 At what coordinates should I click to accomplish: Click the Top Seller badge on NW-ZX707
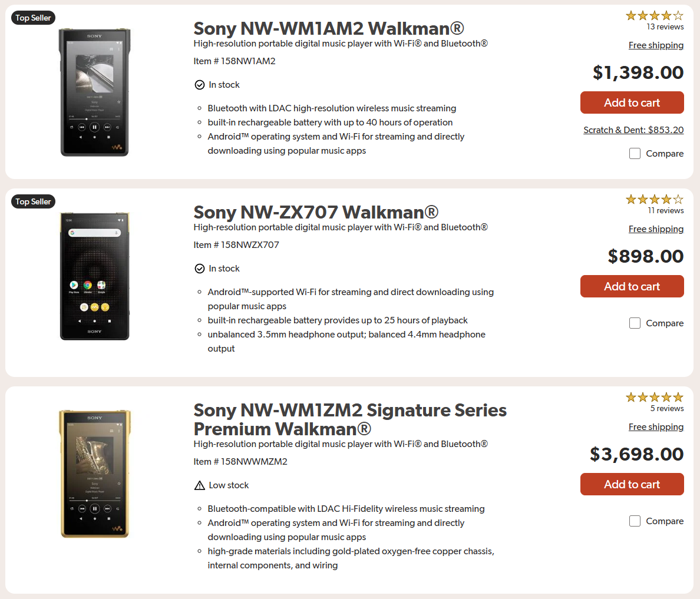click(33, 202)
